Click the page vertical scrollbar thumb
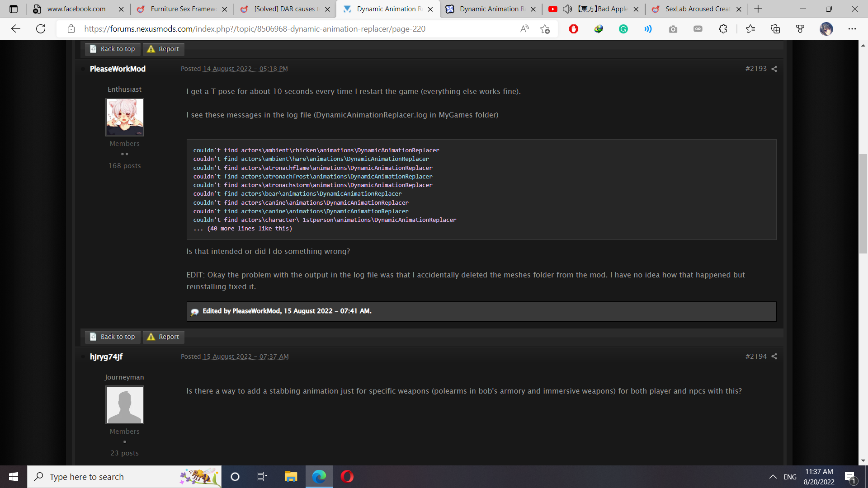Image resolution: width=868 pixels, height=488 pixels. coord(863,203)
